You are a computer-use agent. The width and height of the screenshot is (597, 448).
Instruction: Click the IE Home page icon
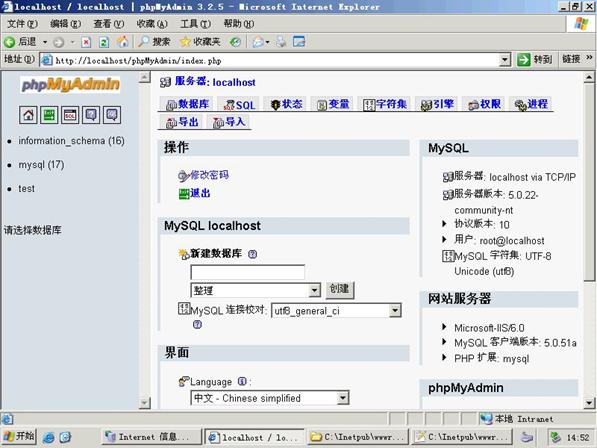tap(122, 41)
